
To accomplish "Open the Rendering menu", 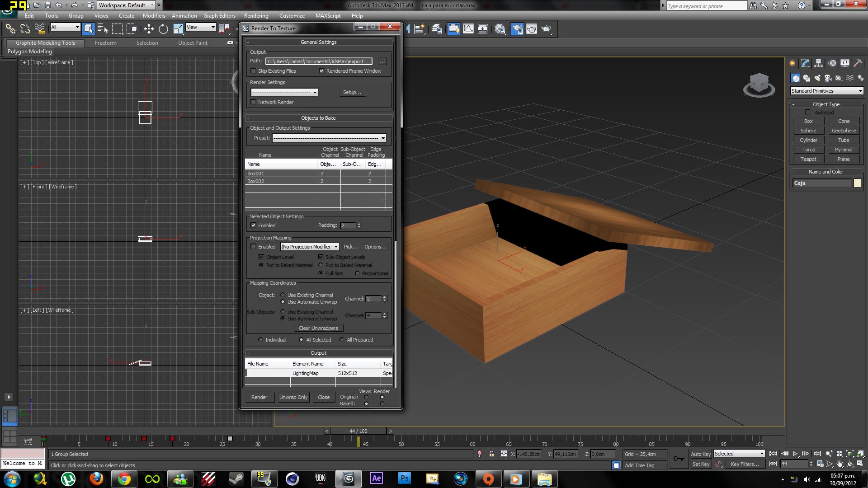I will pyautogui.click(x=256, y=15).
